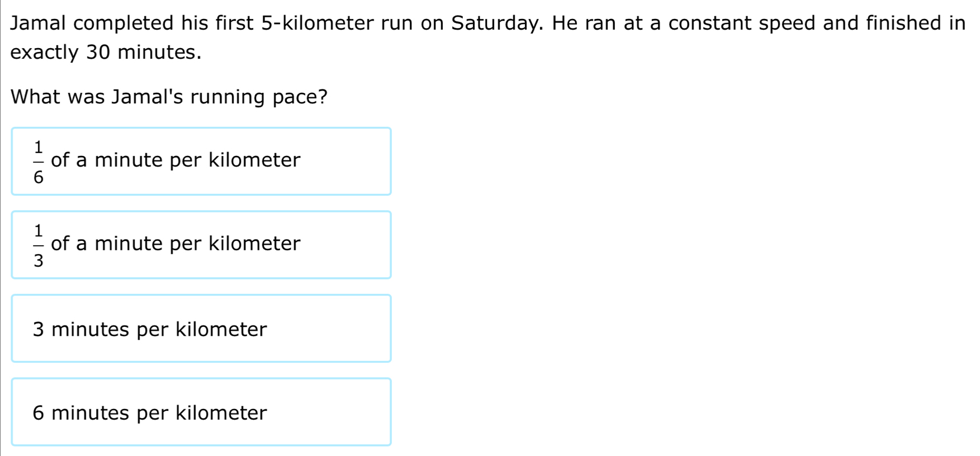This screenshot has width=980, height=456.
Task: Click "kilometer" in the one-third answer box
Action: click(x=254, y=244)
